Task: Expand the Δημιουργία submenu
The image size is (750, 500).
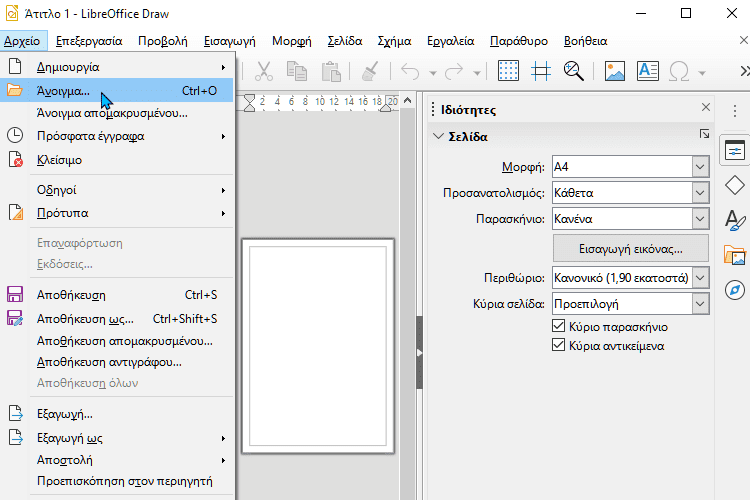Action: point(117,67)
